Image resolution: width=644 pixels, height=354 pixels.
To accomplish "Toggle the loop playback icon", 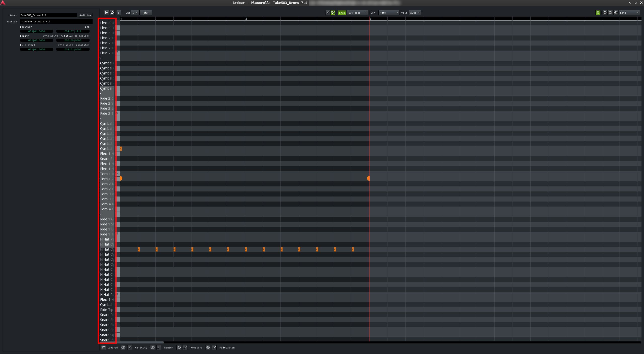I will point(112,13).
